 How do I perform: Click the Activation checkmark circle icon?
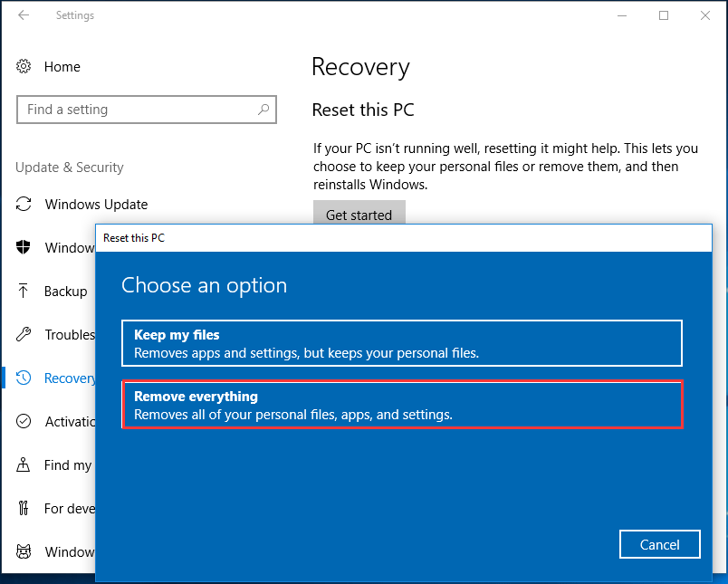(24, 421)
